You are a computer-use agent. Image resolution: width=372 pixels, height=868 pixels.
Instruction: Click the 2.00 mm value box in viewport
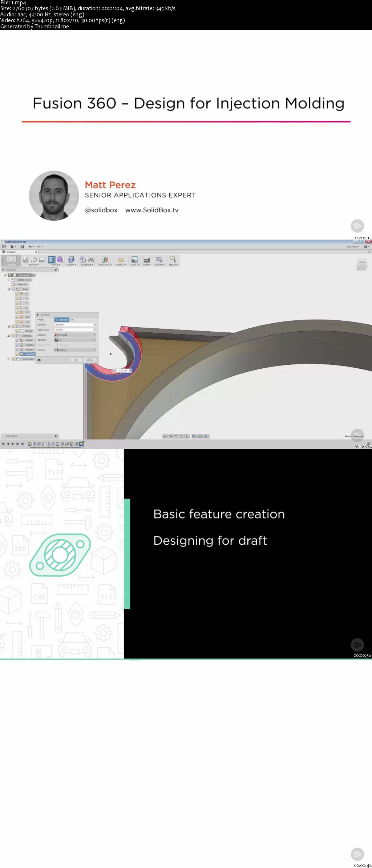(x=124, y=371)
